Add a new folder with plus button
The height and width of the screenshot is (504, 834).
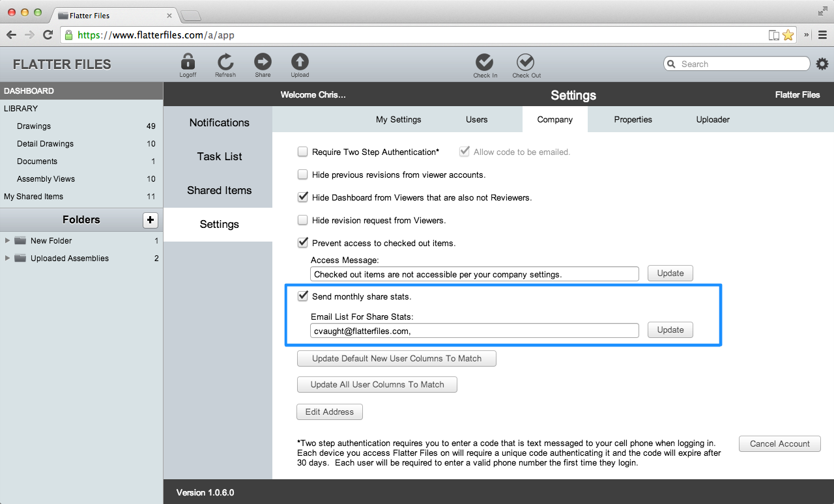tap(151, 220)
